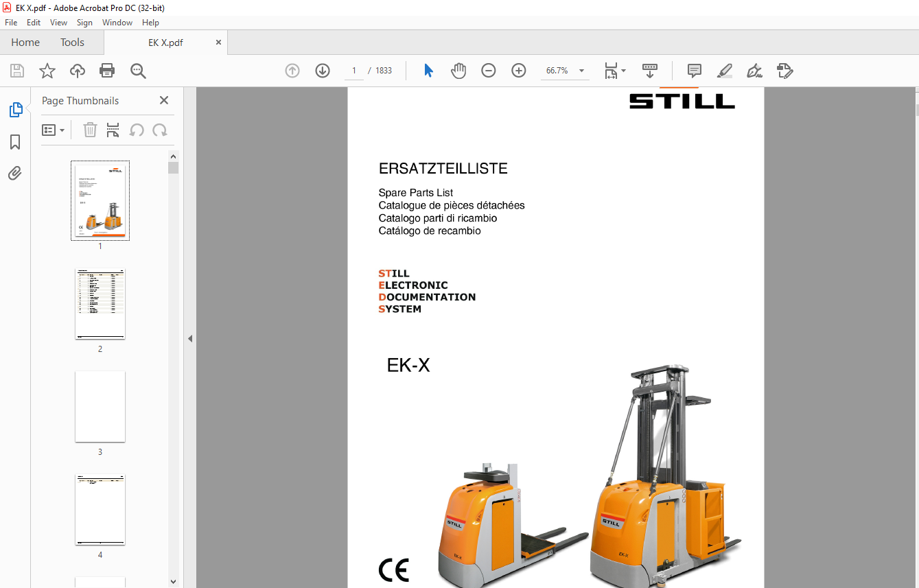
Task: Click the 'EK-X' model title text
Action: (408, 366)
